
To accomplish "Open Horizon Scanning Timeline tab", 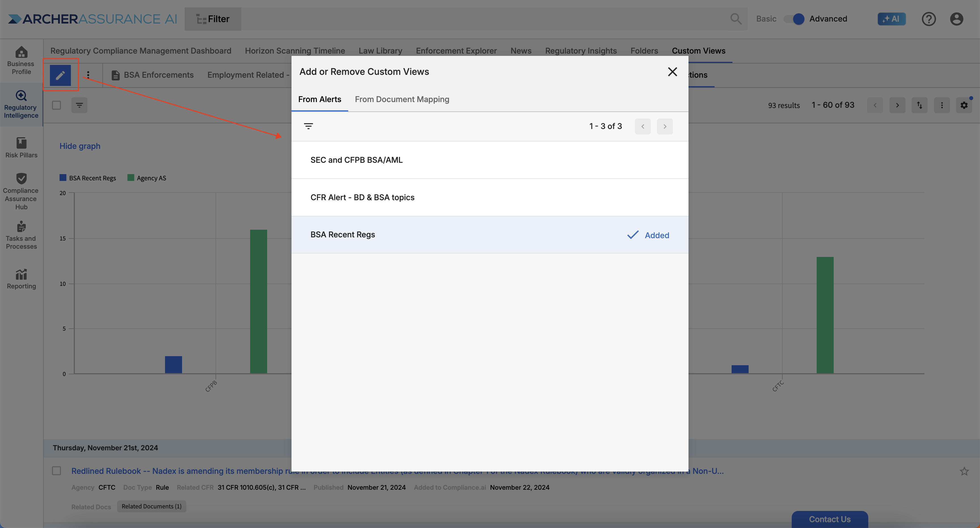I will pyautogui.click(x=295, y=50).
